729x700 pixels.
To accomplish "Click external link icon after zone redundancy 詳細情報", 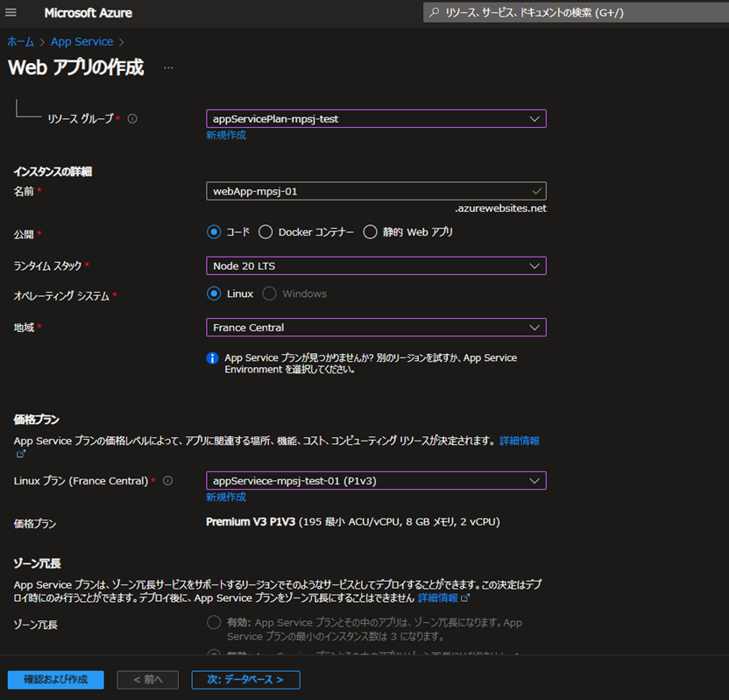I will click(465, 597).
